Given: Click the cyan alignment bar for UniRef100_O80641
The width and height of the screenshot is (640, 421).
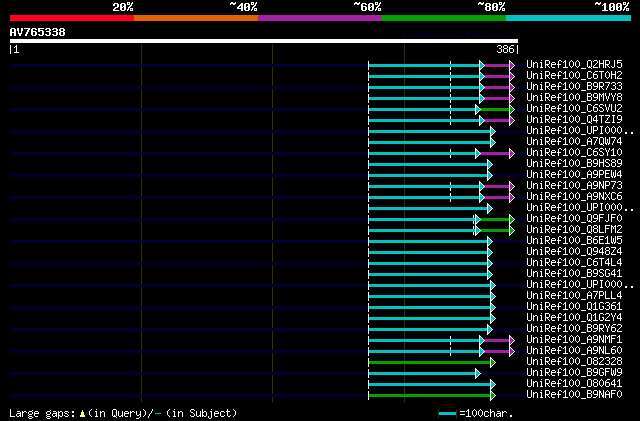Looking at the screenshot, I should tap(430, 385).
